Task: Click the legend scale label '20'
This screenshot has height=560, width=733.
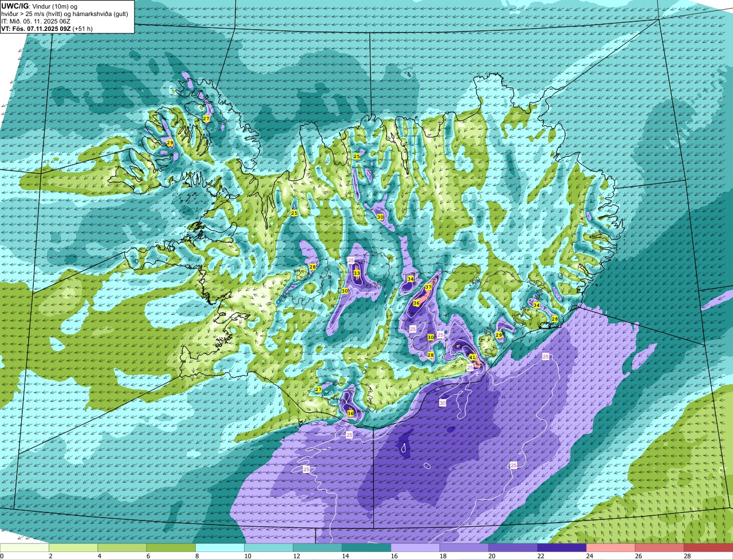Action: coord(491,556)
